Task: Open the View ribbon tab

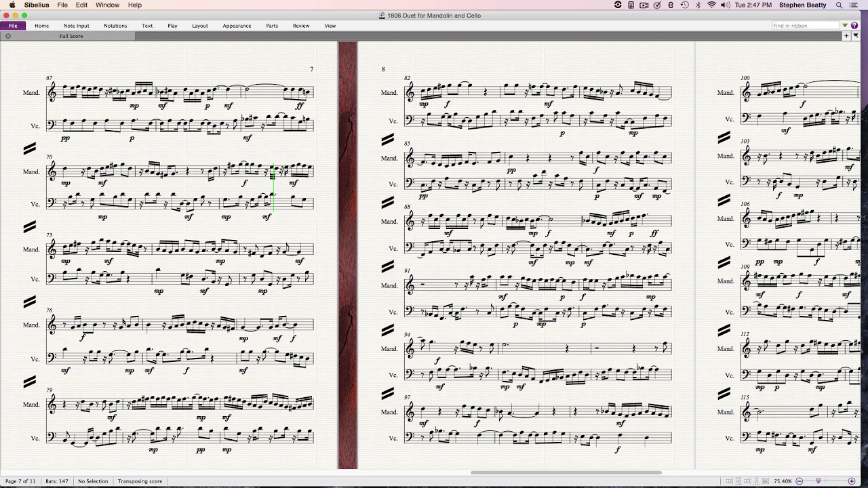Action: click(330, 26)
